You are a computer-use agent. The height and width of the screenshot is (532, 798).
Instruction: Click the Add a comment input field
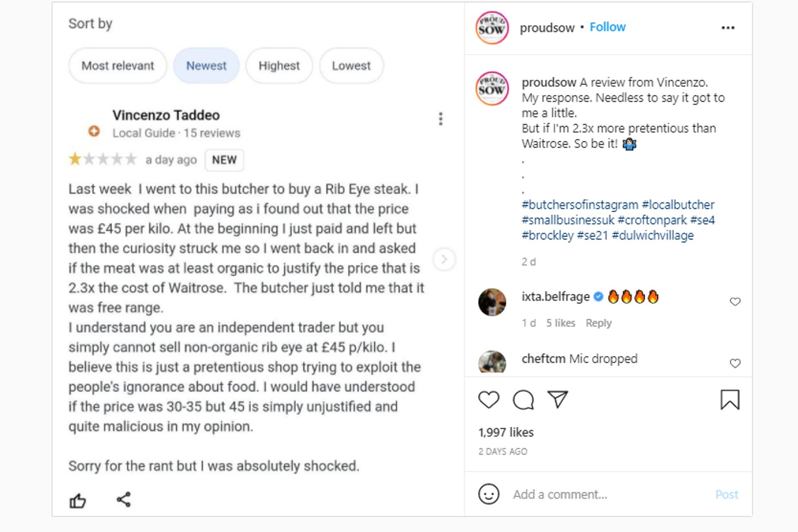[565, 495]
